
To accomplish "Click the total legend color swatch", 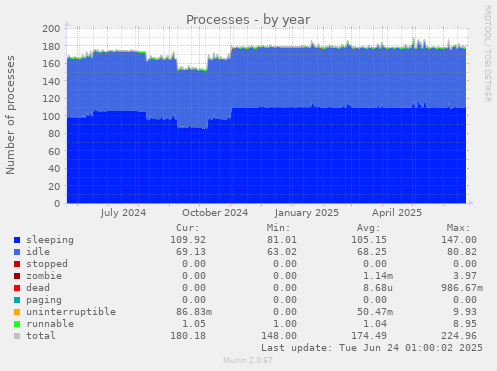I will click(17, 336).
